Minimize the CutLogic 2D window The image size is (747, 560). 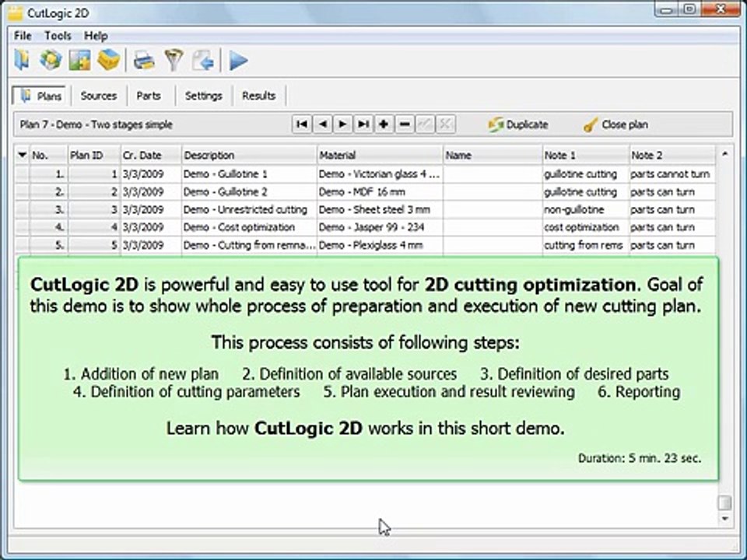click(x=667, y=9)
